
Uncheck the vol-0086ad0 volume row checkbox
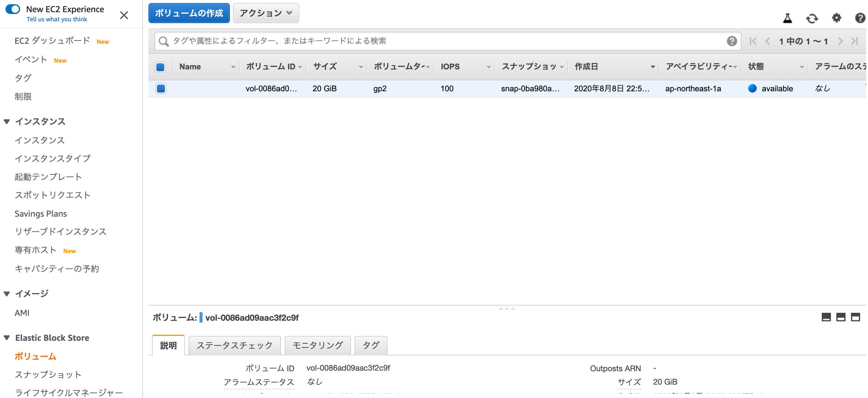[161, 89]
